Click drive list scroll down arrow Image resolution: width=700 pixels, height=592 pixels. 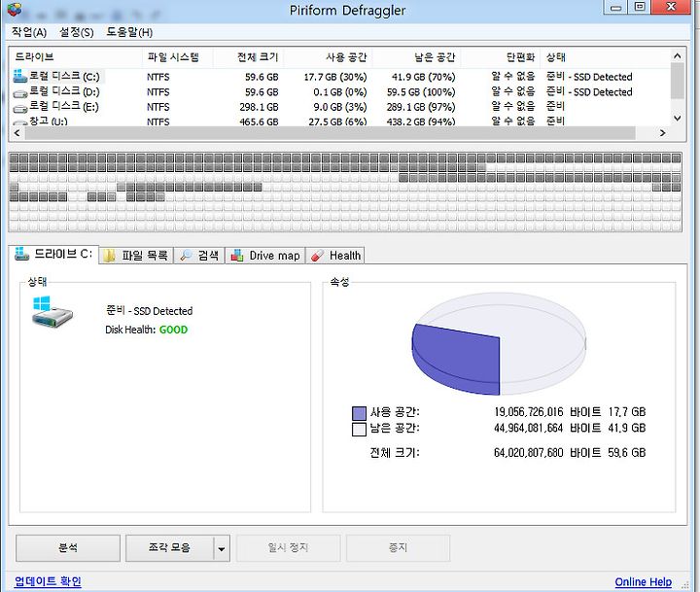click(678, 119)
